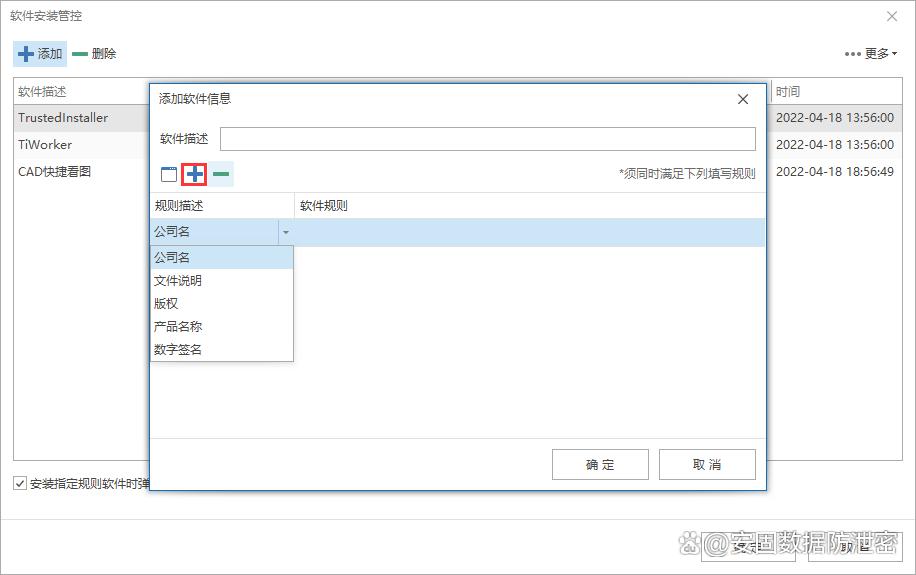Viewport: 916px width, 575px height.
Task: Click the window picker icon beside add-rule
Action: (x=169, y=174)
